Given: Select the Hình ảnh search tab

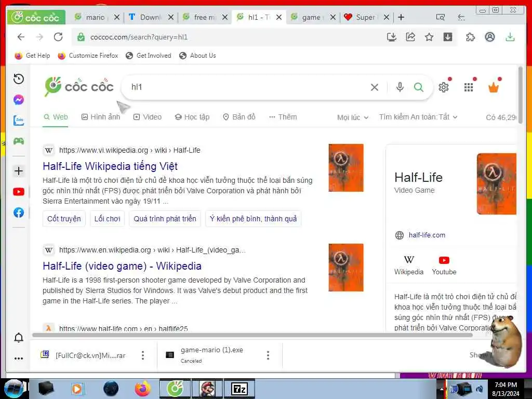Looking at the screenshot, I should pyautogui.click(x=101, y=117).
